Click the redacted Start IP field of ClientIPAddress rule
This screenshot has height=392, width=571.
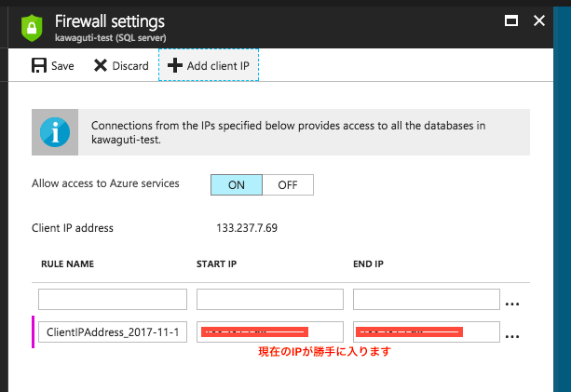(x=270, y=331)
